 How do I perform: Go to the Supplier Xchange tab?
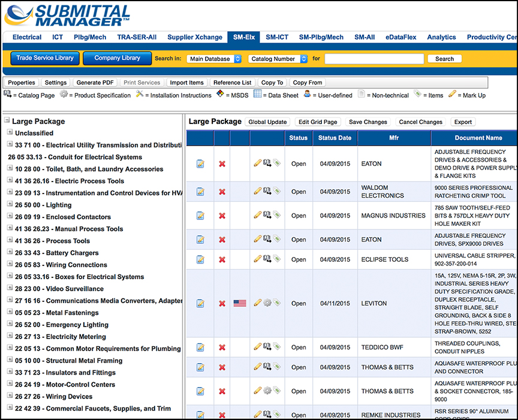(195, 37)
